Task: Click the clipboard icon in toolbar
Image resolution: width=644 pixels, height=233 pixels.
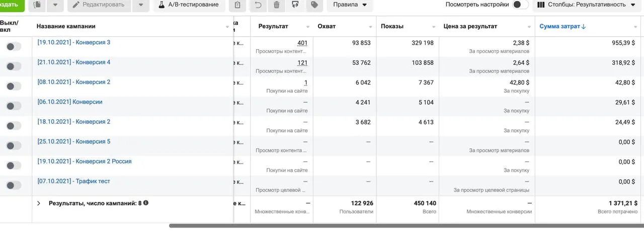Action: tap(238, 5)
